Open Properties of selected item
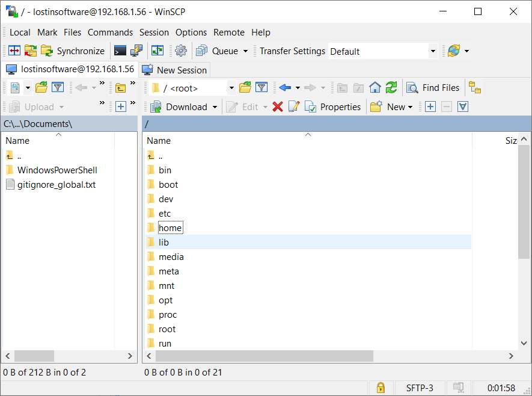The width and height of the screenshot is (532, 396). tap(332, 107)
